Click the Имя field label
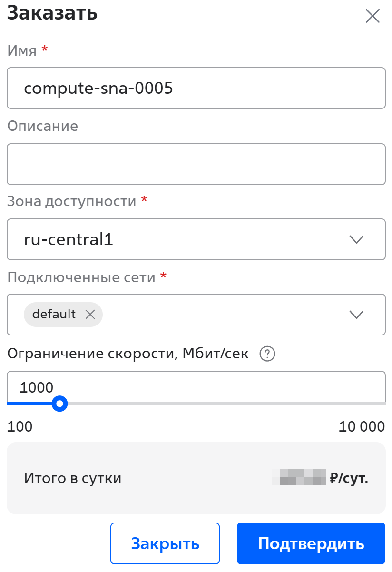Image resolution: width=392 pixels, height=572 pixels. (x=22, y=50)
